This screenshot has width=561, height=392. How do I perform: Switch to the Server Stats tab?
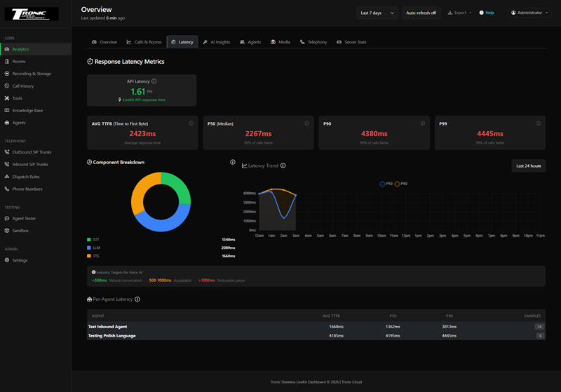pos(351,42)
